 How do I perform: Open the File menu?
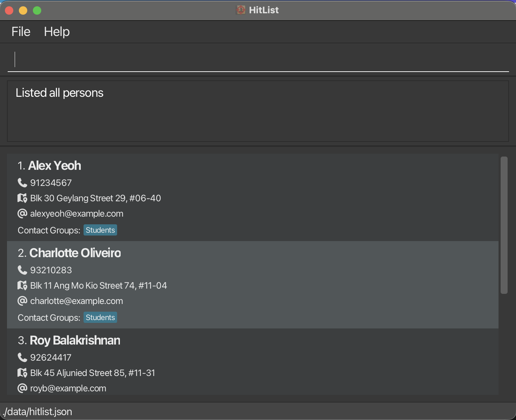pyautogui.click(x=21, y=32)
